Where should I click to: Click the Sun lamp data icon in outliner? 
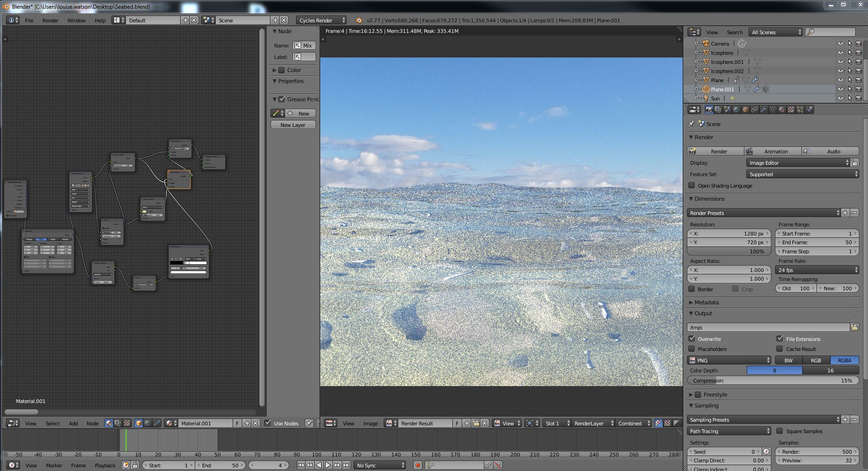coord(733,98)
